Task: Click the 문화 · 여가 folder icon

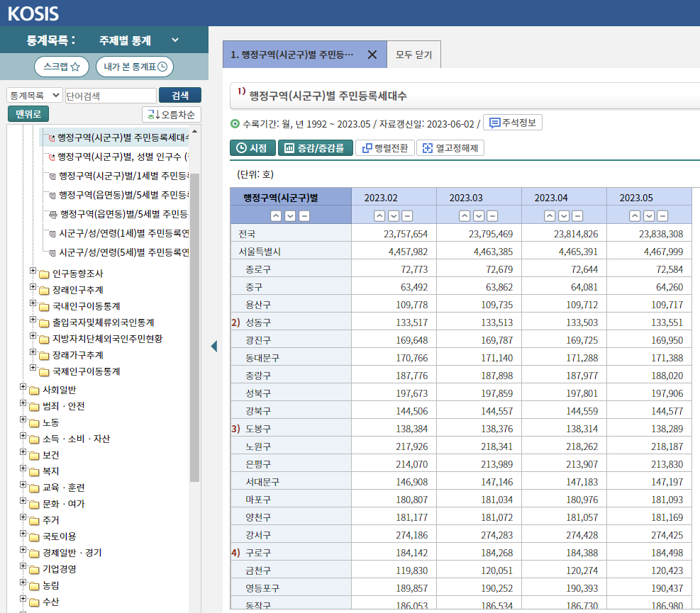Action: [34, 505]
